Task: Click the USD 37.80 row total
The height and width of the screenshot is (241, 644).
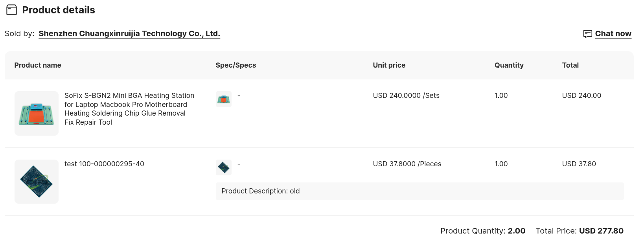Action: [579, 164]
